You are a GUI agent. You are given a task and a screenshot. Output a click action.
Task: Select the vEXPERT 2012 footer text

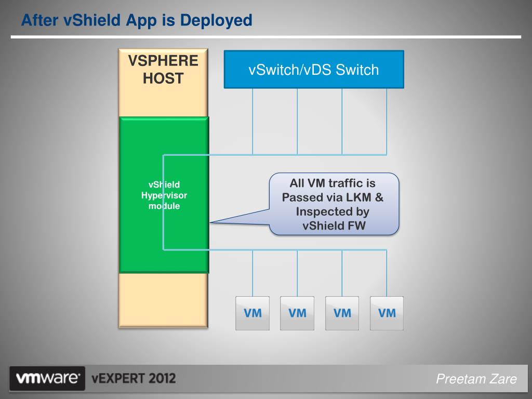click(134, 378)
